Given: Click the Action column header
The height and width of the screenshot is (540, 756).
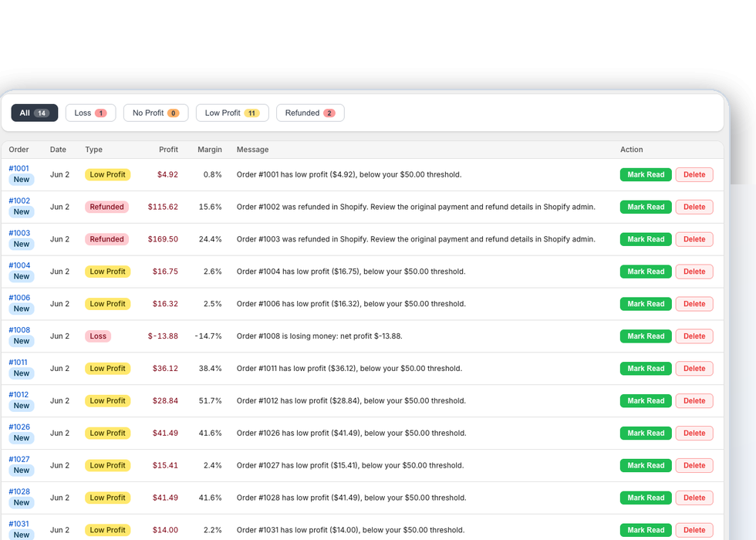Looking at the screenshot, I should coord(632,150).
